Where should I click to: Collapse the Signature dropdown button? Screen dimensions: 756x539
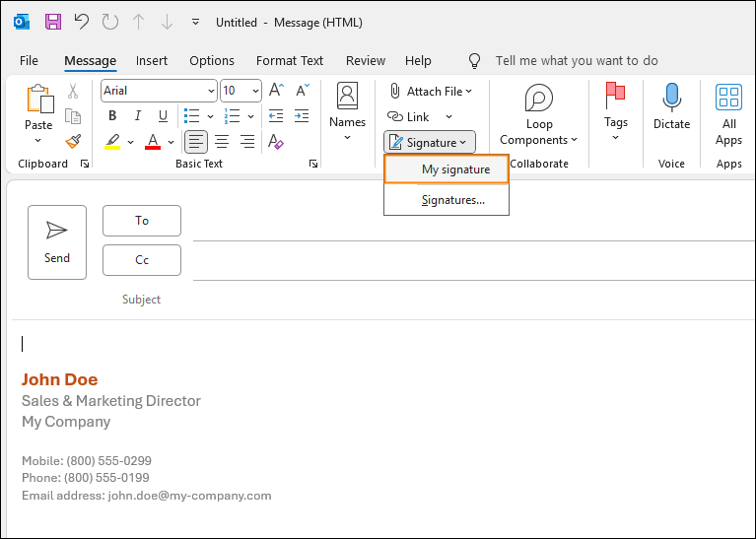(x=429, y=142)
